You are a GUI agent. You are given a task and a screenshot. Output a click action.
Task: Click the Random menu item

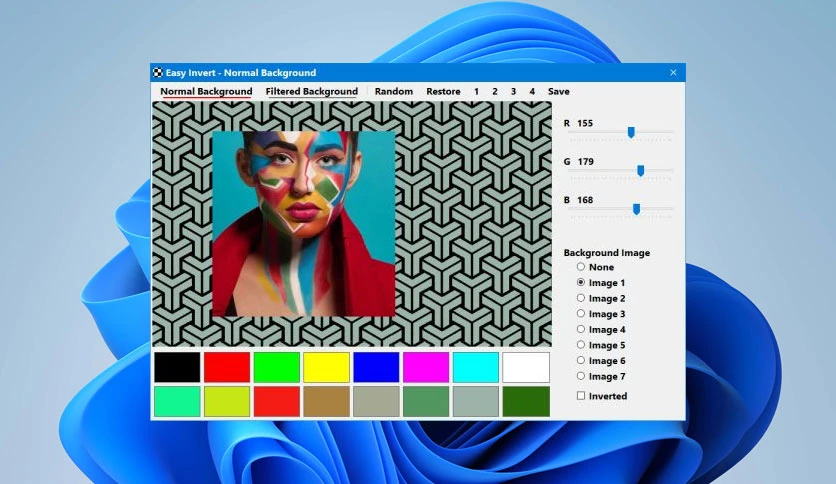point(393,91)
